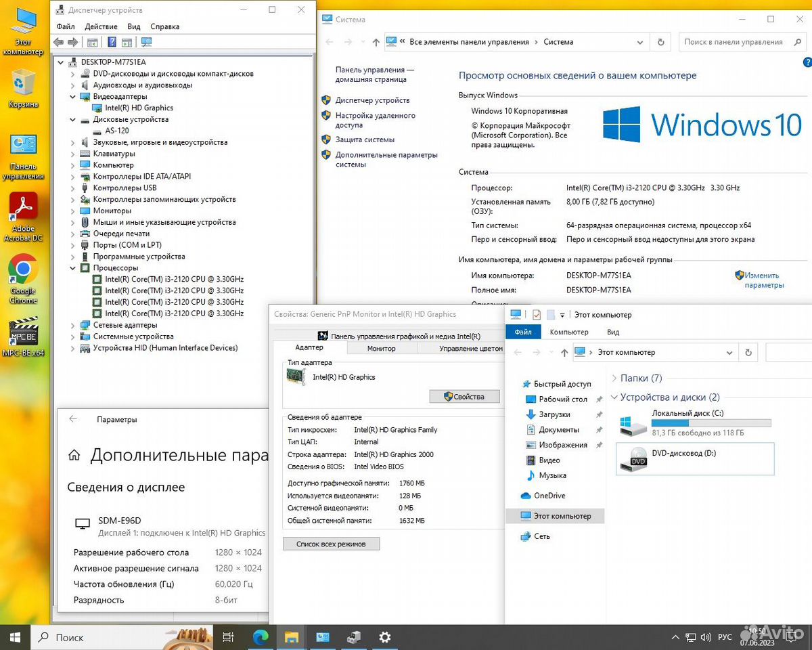Open Файл tab in explorer ribbon

pos(523,332)
